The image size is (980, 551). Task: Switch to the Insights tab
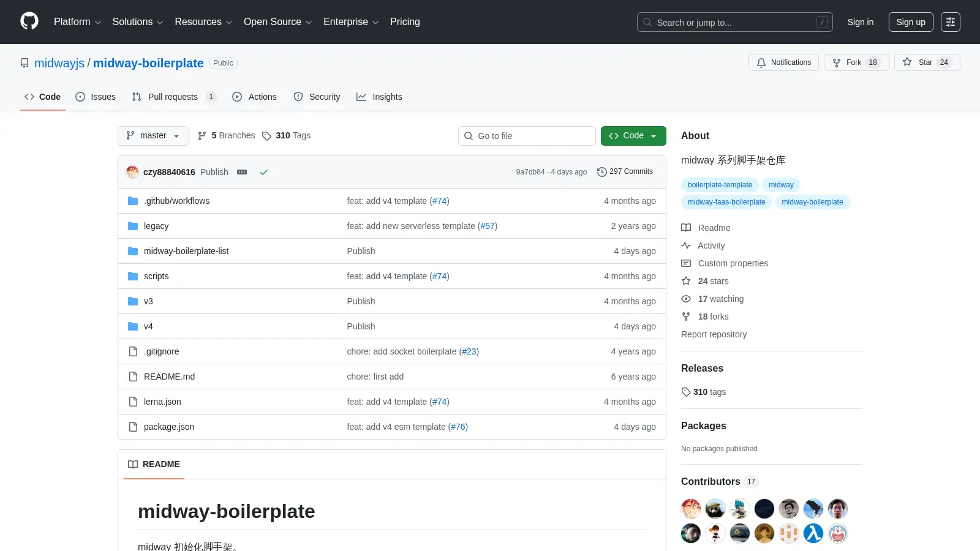[x=379, y=97]
